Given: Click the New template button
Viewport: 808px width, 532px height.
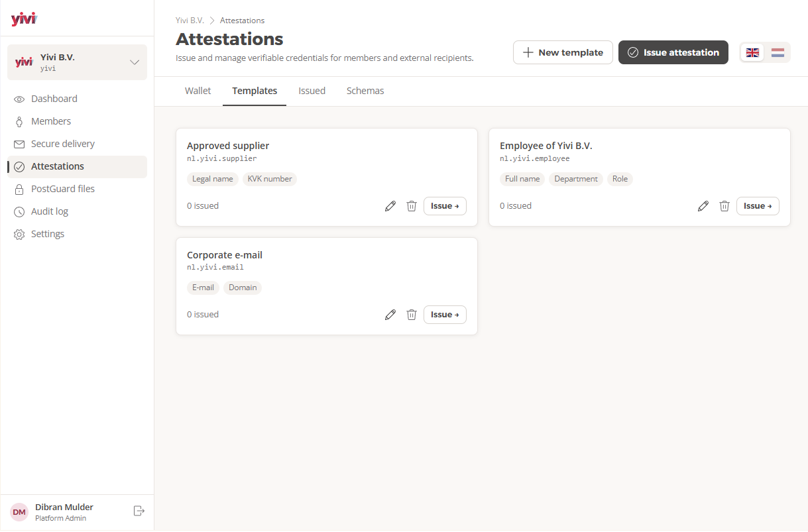Looking at the screenshot, I should coord(563,52).
